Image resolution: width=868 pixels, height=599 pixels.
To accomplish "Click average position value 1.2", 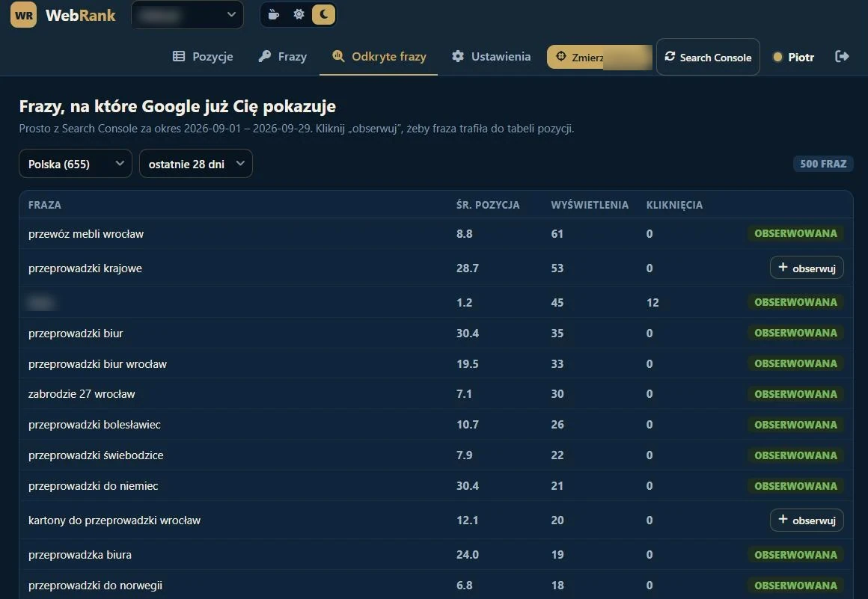I will coord(465,303).
